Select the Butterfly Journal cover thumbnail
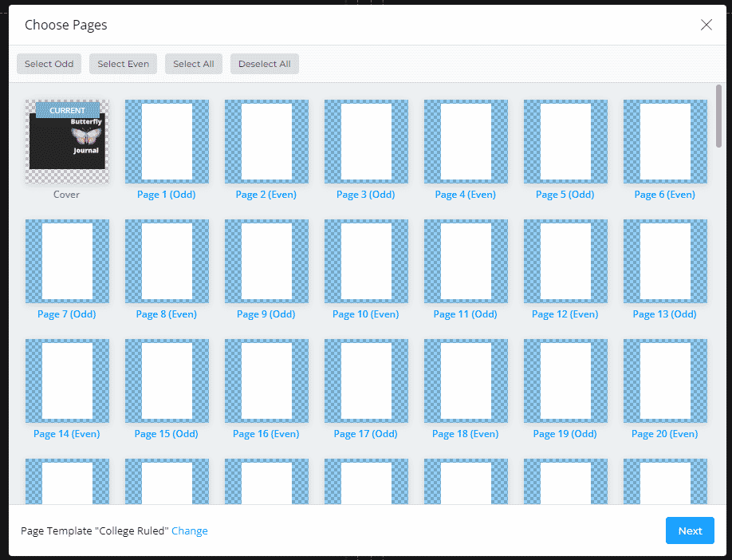The width and height of the screenshot is (732, 560). tap(67, 141)
